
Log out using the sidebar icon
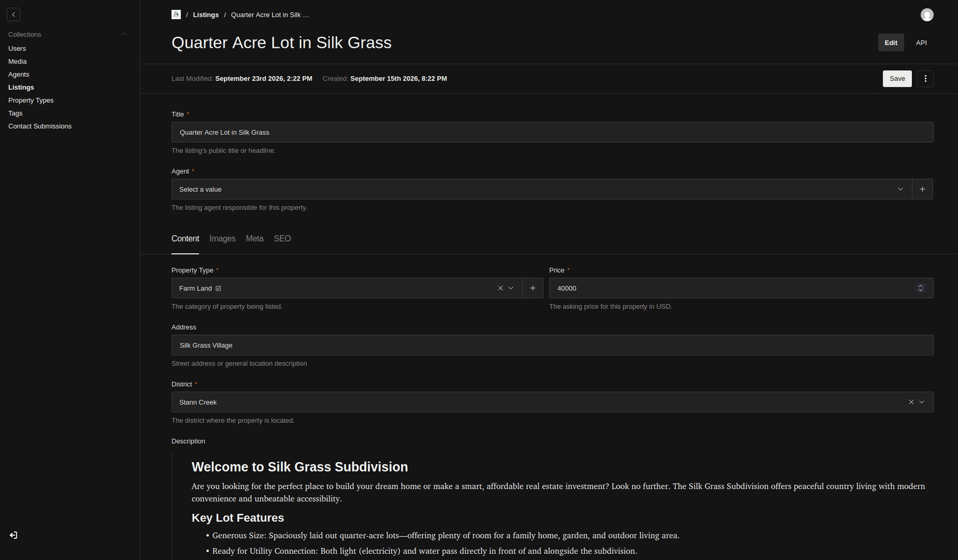coord(14,535)
